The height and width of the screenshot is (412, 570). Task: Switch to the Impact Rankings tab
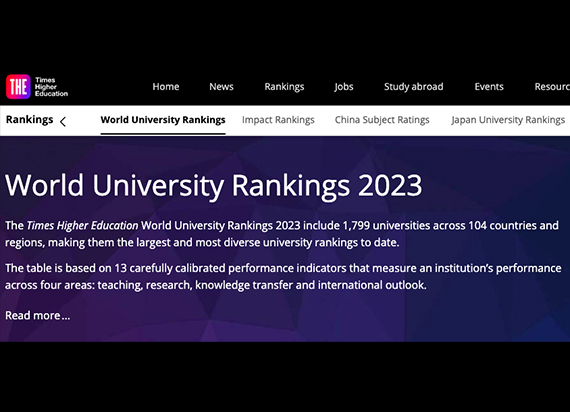tap(278, 120)
